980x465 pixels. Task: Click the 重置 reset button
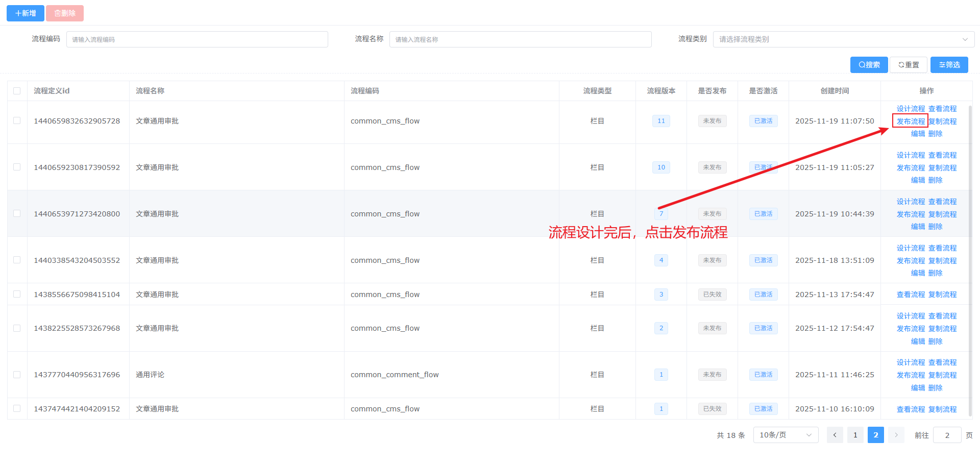click(909, 65)
